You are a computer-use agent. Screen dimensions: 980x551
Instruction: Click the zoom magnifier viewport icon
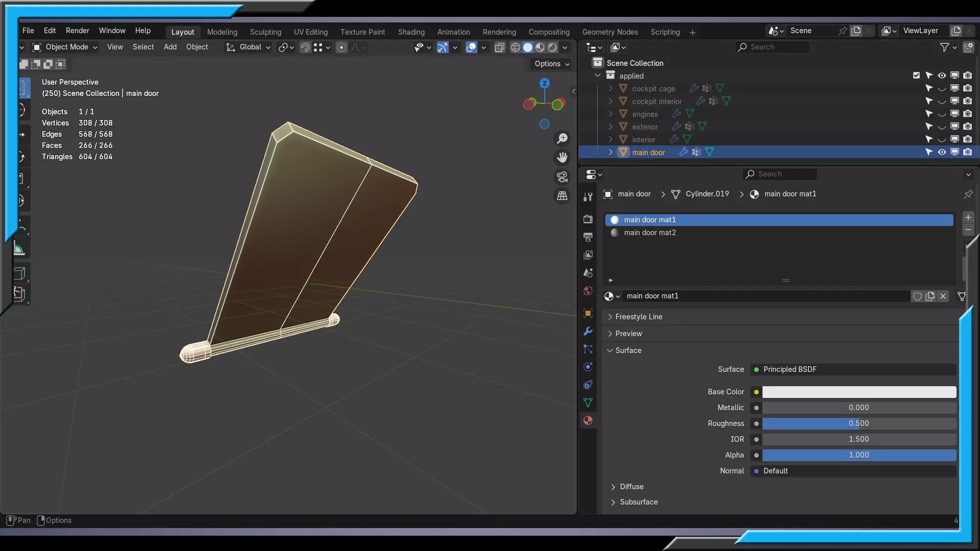pyautogui.click(x=562, y=139)
